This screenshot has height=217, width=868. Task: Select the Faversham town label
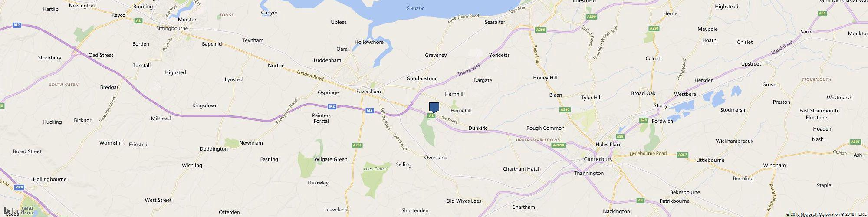[x=368, y=92]
